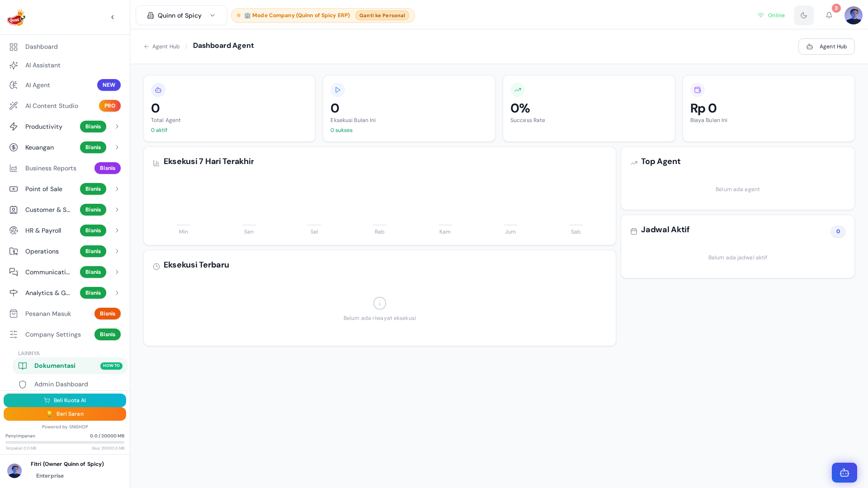Expand the Operations menu chevron
Viewport: 868px width, 488px height.
tap(117, 251)
